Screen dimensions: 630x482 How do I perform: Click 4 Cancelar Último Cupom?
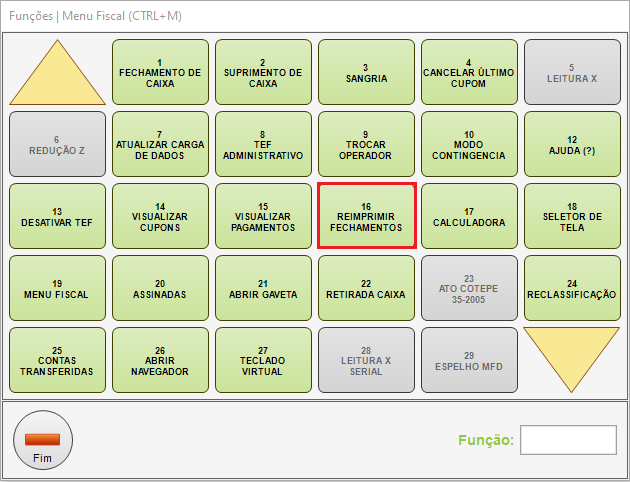click(469, 72)
